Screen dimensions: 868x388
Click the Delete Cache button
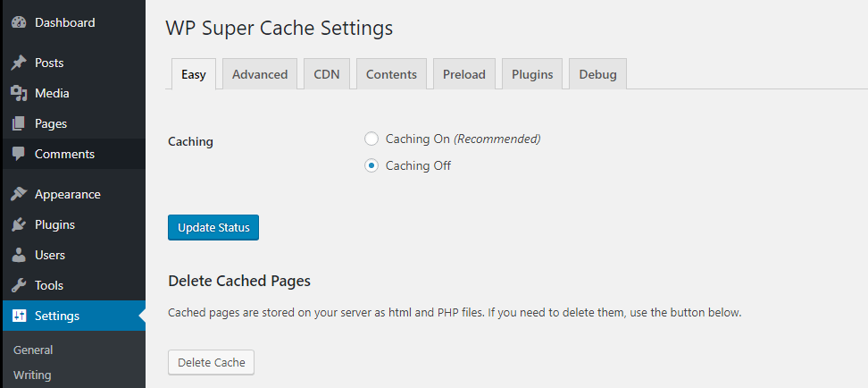(212, 362)
